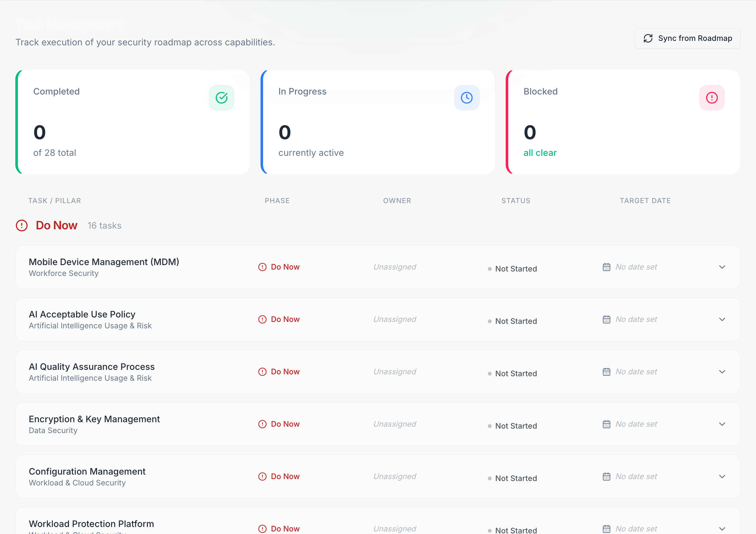Click Do Now phase icon in MDM row

click(262, 267)
